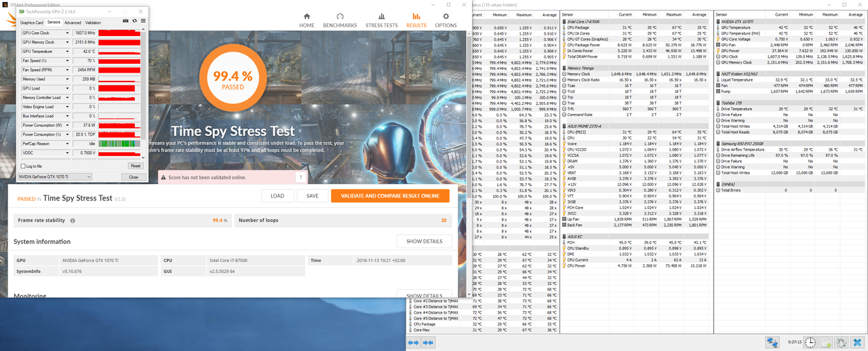The image size is (868, 351).
Task: Open the PerfCap Reason sensor dropdown
Action: tap(67, 143)
